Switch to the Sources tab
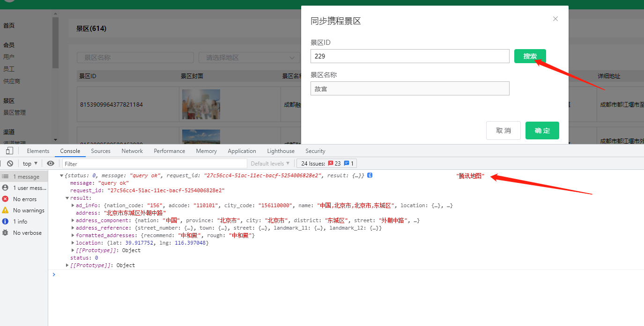Screen dimensions: 644x326 (101, 151)
